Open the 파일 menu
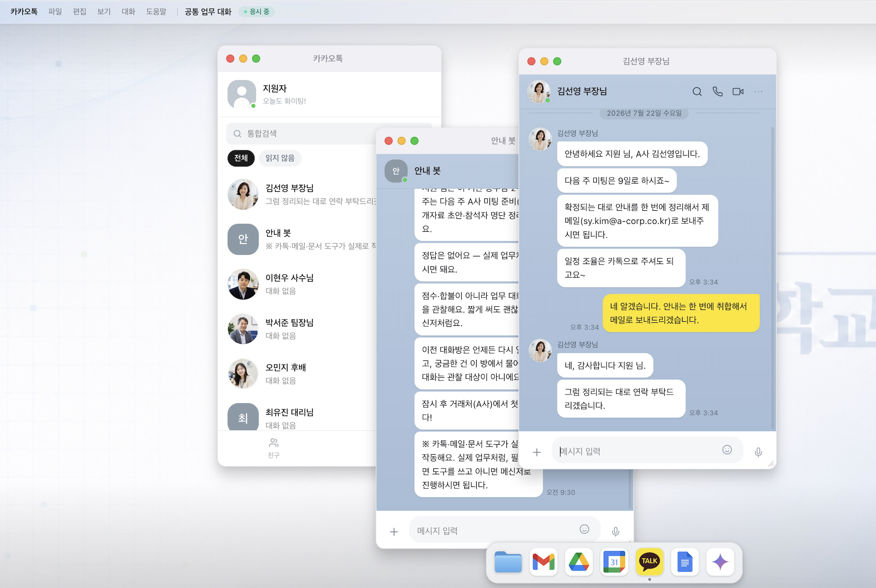Viewport: 876px width, 588px height. [55, 11]
